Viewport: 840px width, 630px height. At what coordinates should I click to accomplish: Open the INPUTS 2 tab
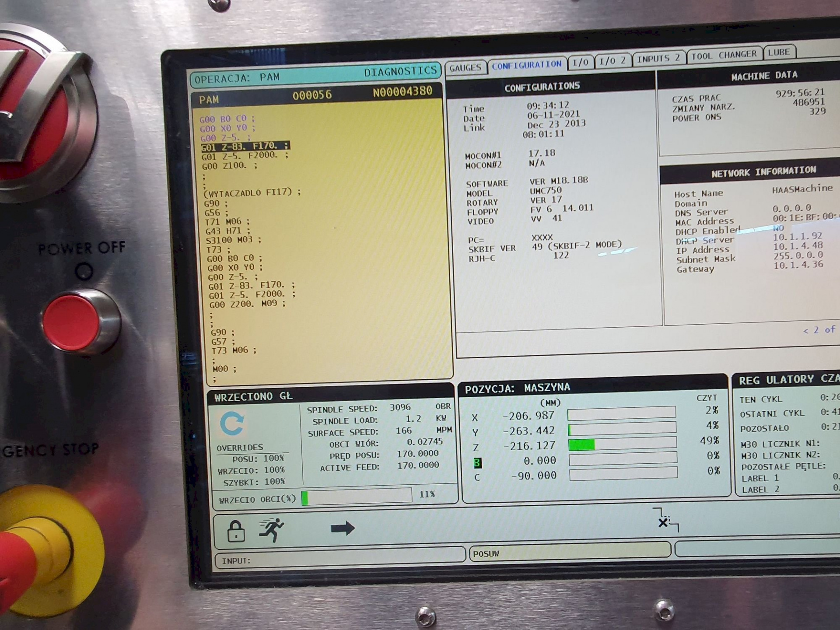click(658, 58)
